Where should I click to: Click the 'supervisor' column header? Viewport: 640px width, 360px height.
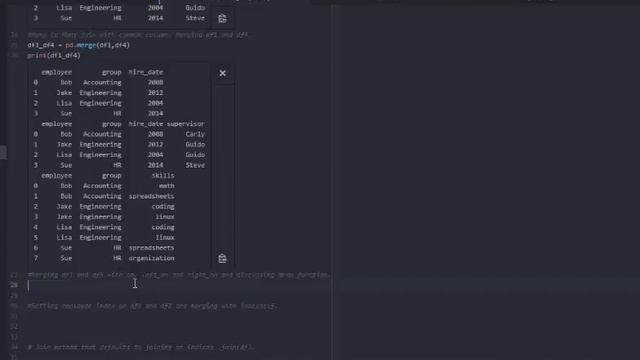coord(186,124)
